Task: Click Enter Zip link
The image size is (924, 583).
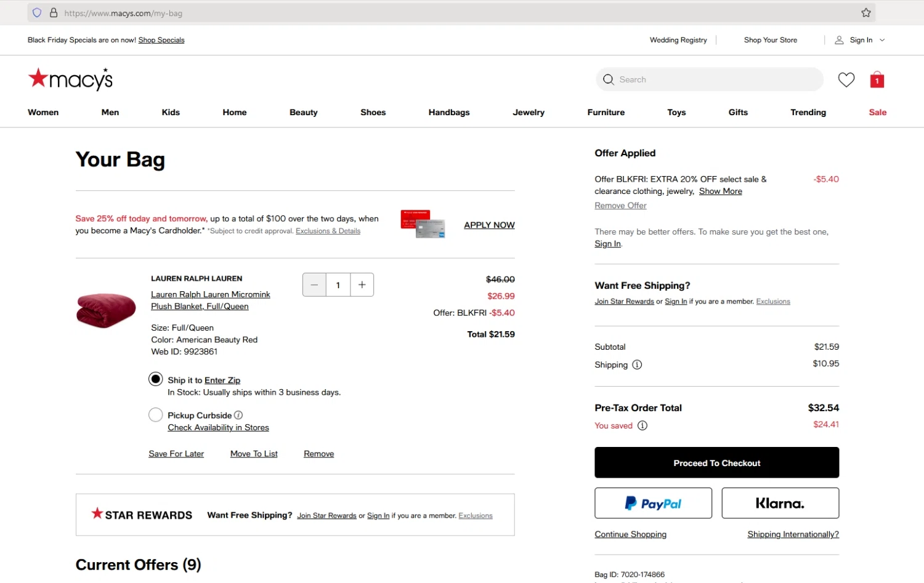Action: [222, 380]
